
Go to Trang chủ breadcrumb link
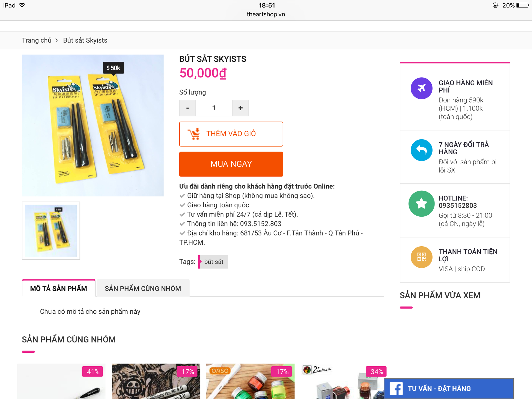(37, 40)
